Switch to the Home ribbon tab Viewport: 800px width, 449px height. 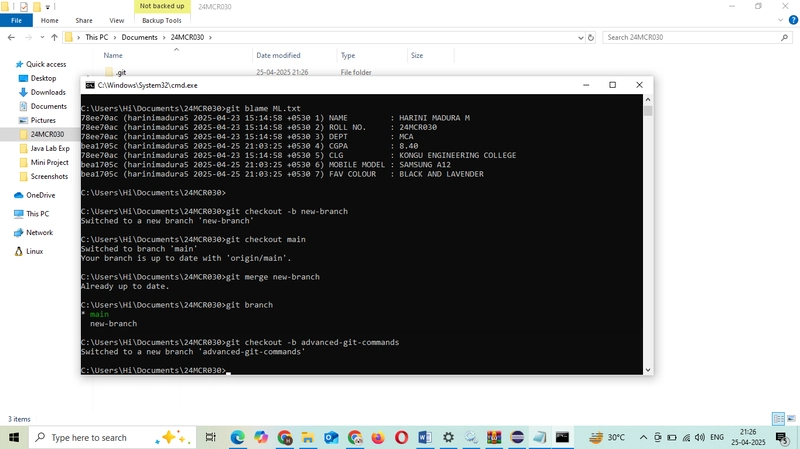click(49, 20)
